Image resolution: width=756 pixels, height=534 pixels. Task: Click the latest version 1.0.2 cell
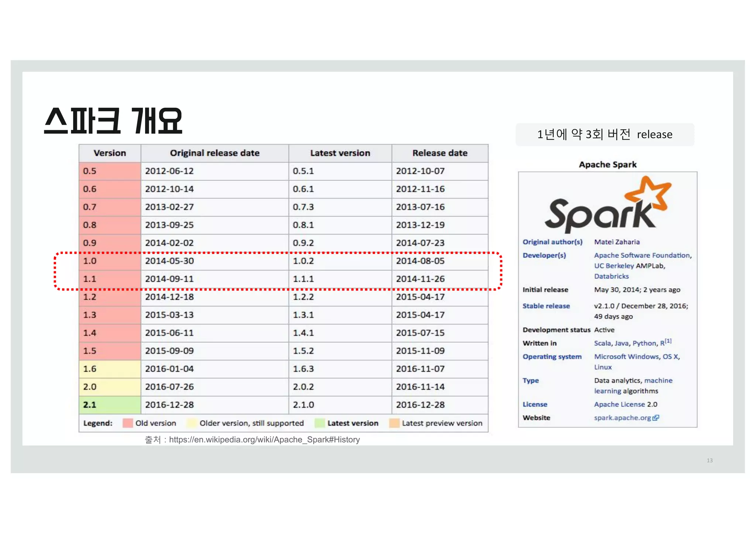[340, 261]
